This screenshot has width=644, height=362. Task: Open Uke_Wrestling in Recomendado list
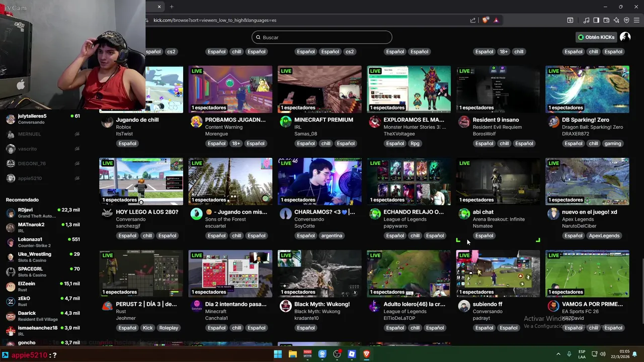pos(43,257)
